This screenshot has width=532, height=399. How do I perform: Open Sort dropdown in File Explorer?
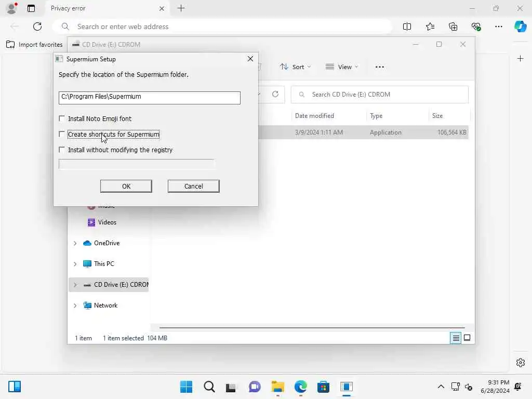[x=295, y=67]
